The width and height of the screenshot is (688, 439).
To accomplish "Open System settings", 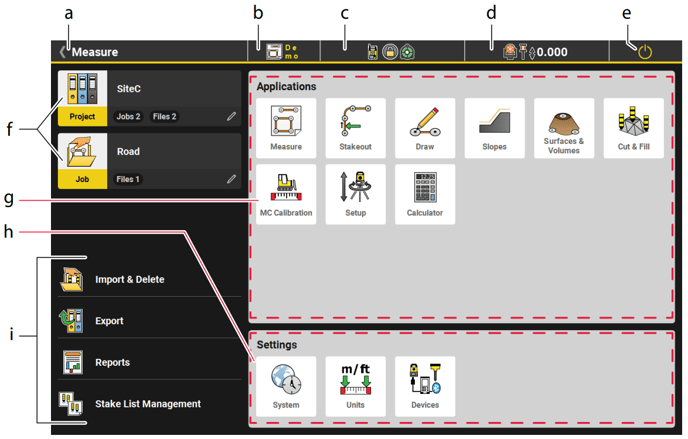I will (x=286, y=386).
